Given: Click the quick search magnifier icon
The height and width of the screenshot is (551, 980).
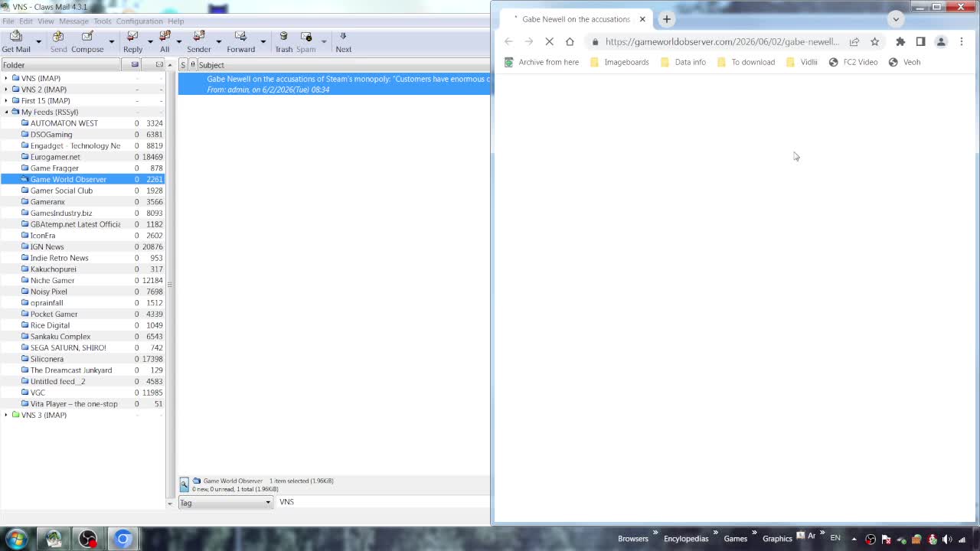Looking at the screenshot, I should [x=184, y=484].
